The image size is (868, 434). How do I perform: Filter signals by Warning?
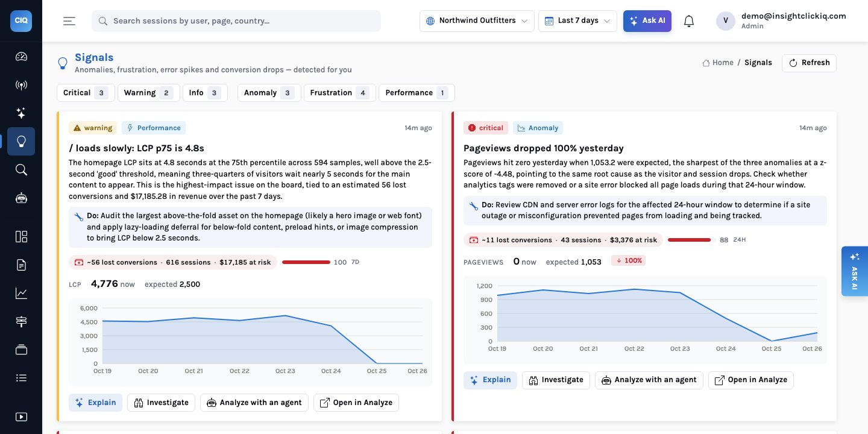pos(148,93)
